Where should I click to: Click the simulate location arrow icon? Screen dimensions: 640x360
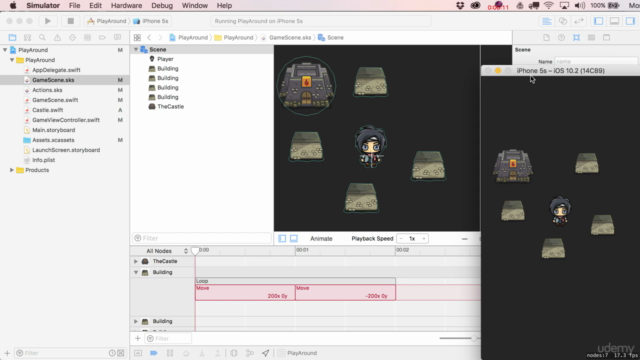pyautogui.click(x=265, y=353)
